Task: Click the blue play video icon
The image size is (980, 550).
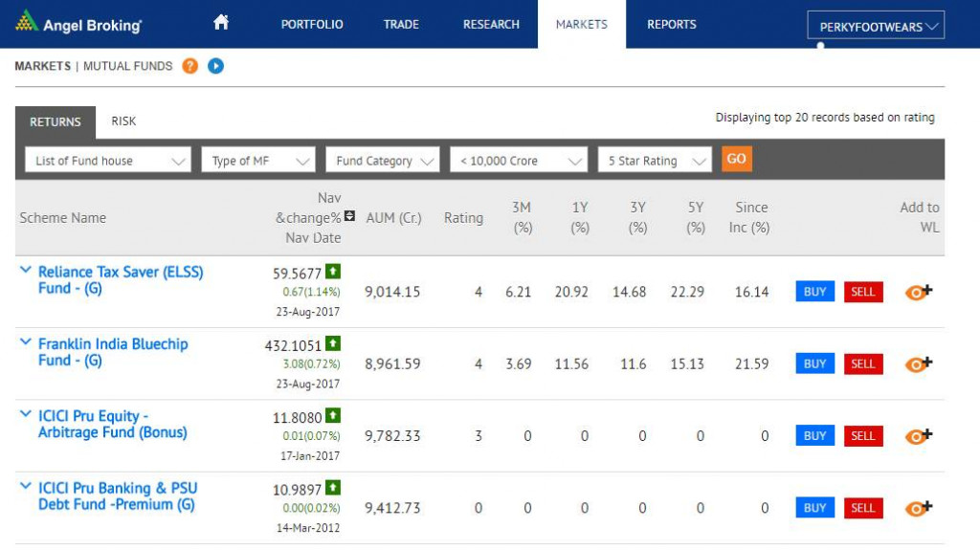Action: click(x=215, y=66)
